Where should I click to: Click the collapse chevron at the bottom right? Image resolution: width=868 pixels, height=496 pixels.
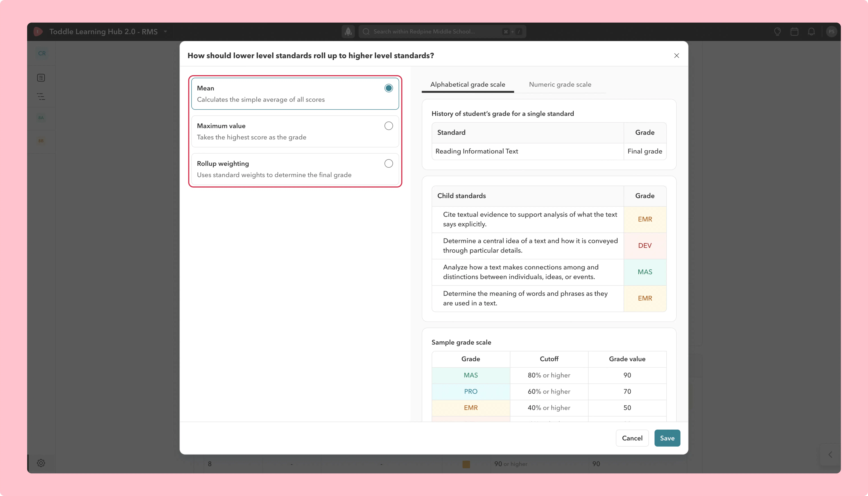pos(830,454)
